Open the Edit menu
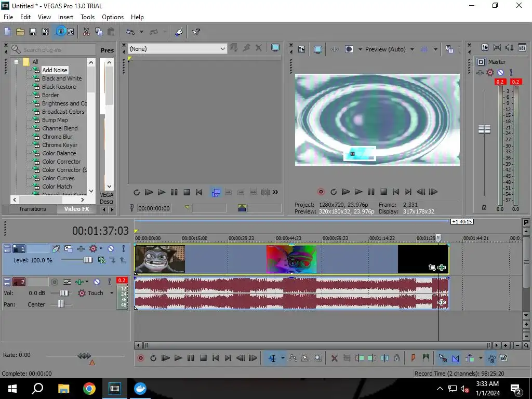532x399 pixels. (x=25, y=17)
